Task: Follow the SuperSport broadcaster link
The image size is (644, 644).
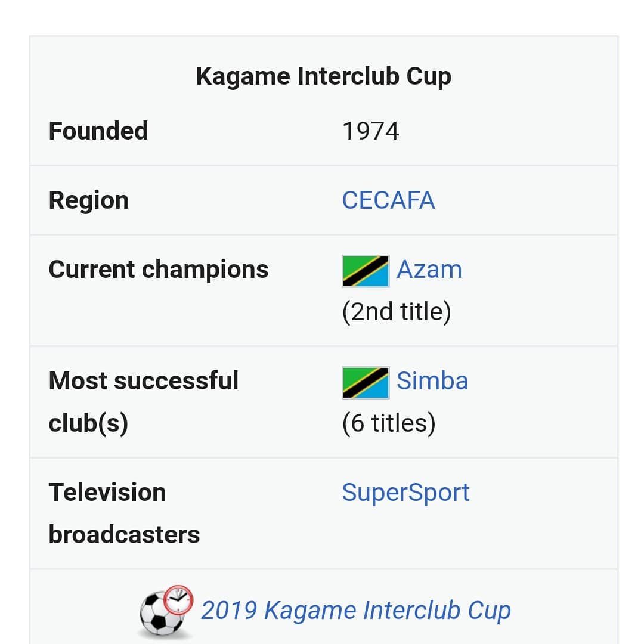Action: pyautogui.click(x=405, y=493)
